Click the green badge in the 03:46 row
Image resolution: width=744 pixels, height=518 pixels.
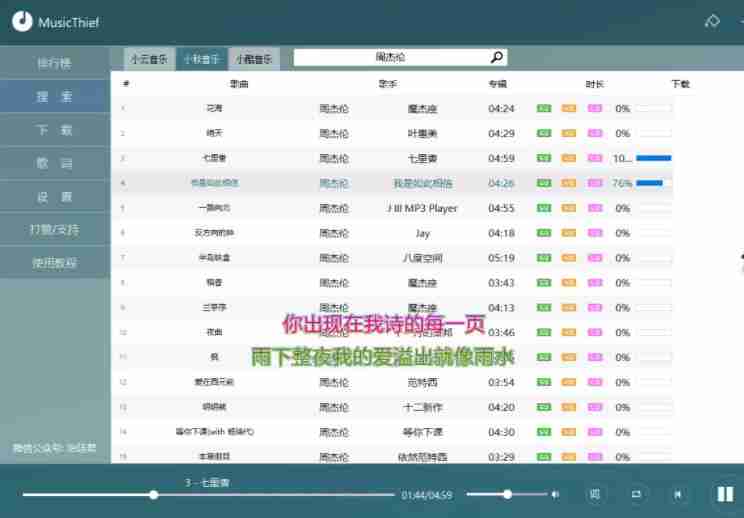pyautogui.click(x=544, y=332)
